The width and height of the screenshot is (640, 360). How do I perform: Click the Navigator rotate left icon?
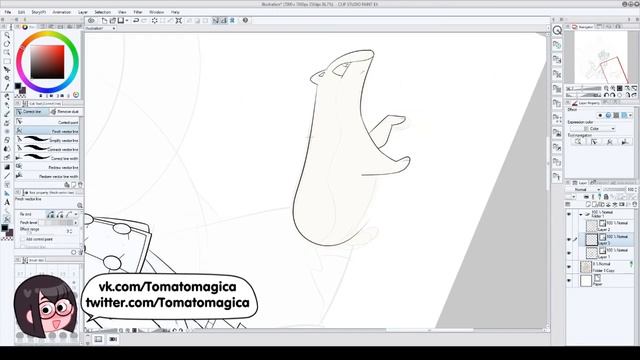606,95
